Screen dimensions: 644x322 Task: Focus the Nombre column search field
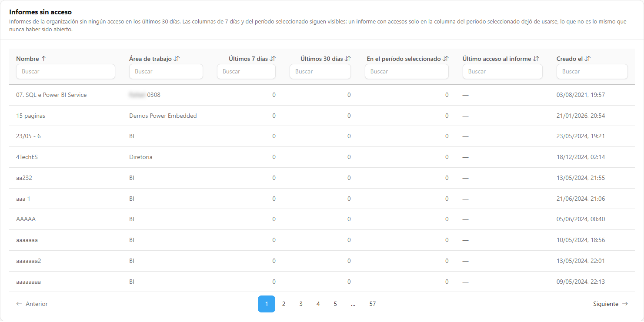coord(66,72)
